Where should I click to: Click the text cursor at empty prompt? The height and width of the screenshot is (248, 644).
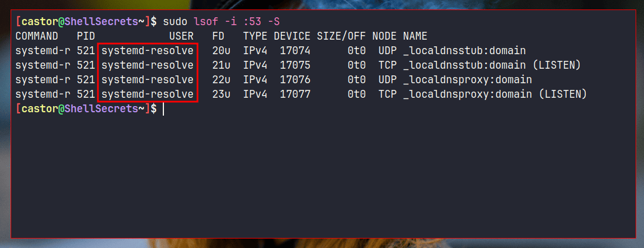coord(163,109)
